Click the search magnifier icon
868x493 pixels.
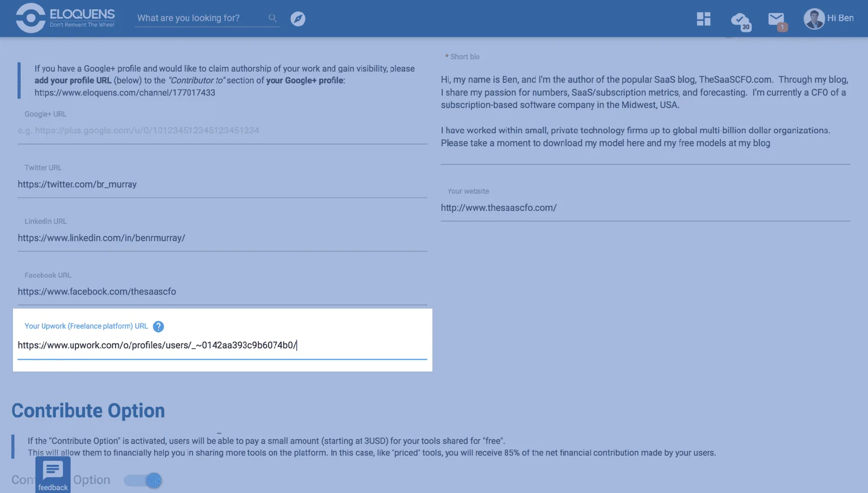(272, 18)
